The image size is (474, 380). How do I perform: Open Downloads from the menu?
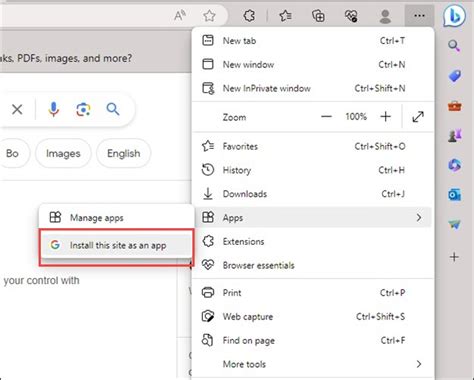[313, 194]
